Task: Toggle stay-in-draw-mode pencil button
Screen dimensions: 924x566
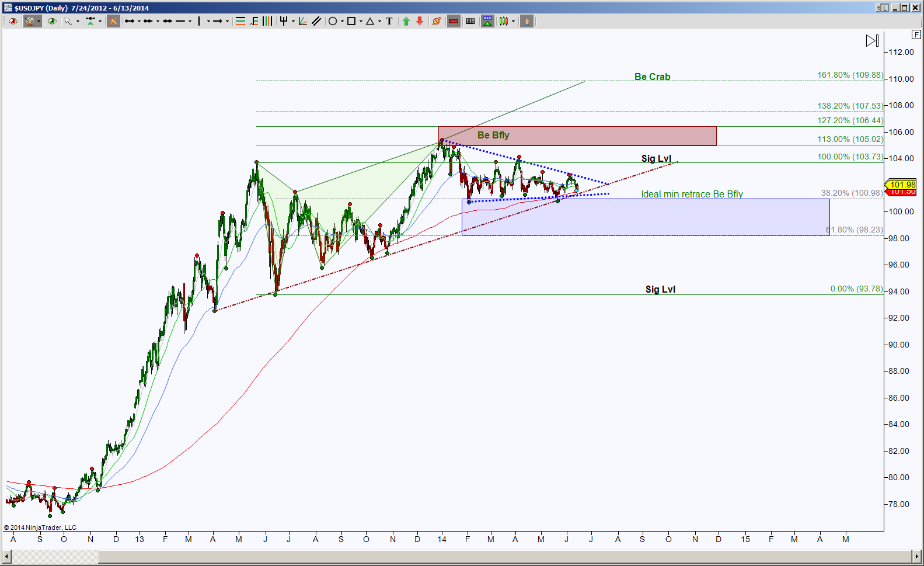Action: [x=113, y=21]
